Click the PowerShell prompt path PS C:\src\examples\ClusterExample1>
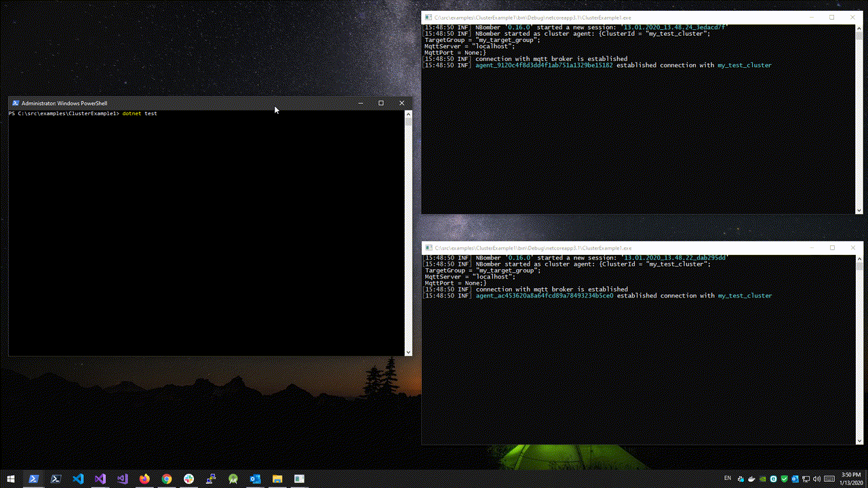The image size is (868, 488). pyautogui.click(x=64, y=113)
